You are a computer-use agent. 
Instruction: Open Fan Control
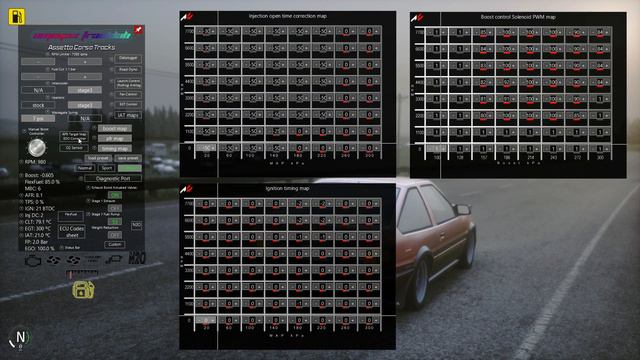[128, 94]
